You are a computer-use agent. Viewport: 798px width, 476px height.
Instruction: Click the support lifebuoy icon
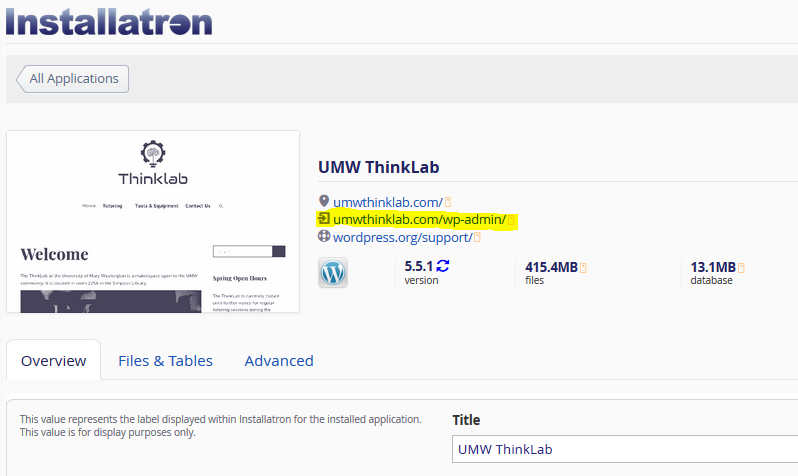[324, 236]
